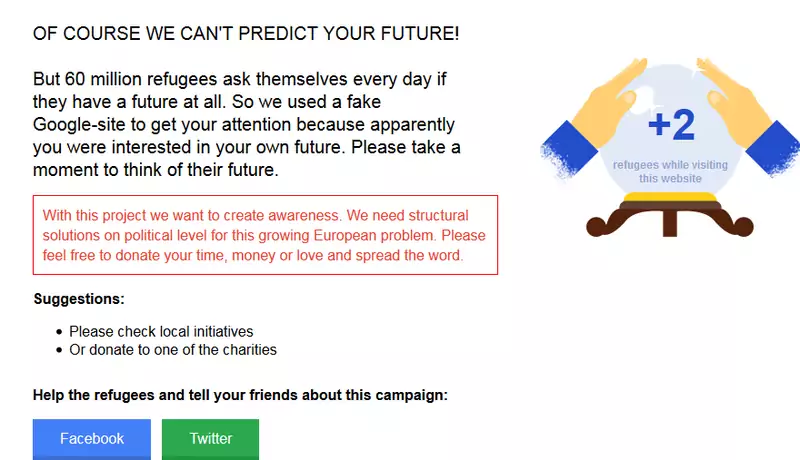The width and height of the screenshot is (800, 460).
Task: Click the left hand over crystal ball
Action: pos(612,102)
